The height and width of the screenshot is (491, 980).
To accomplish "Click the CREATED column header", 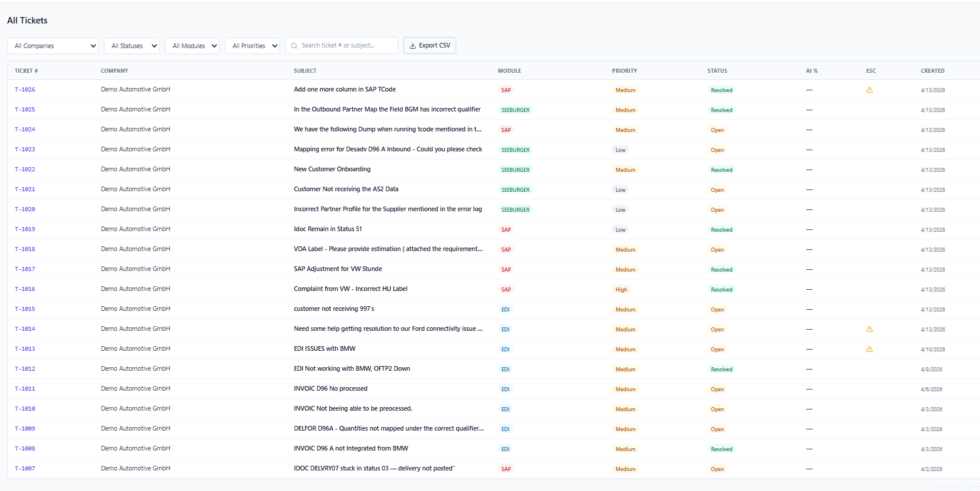I will pyautogui.click(x=932, y=71).
